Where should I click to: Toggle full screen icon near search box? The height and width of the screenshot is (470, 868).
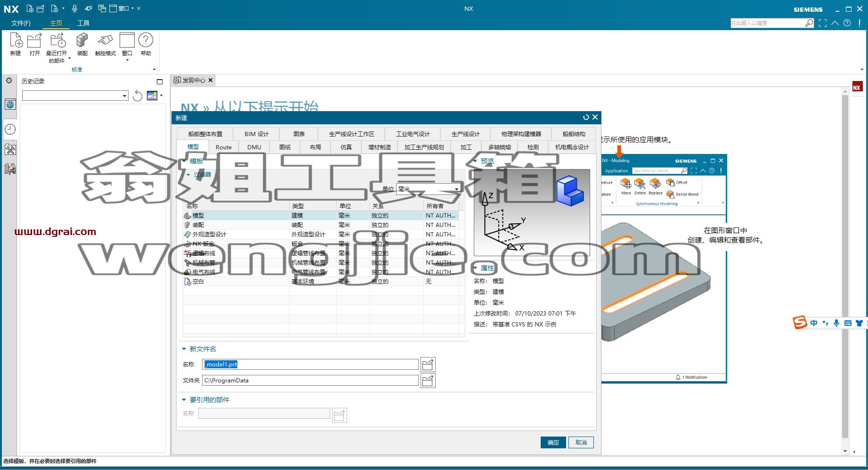tap(823, 23)
